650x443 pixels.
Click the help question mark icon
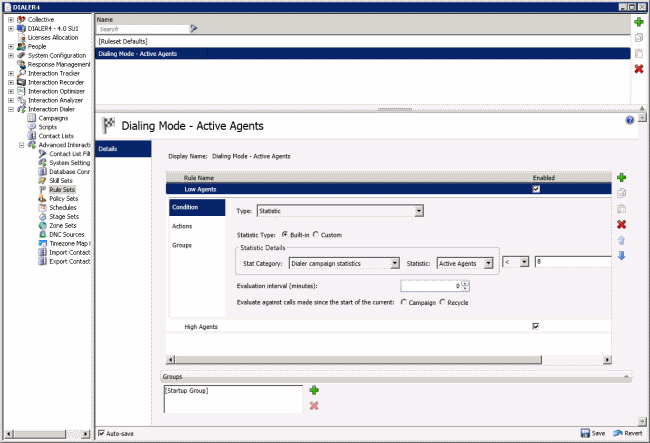pos(630,120)
